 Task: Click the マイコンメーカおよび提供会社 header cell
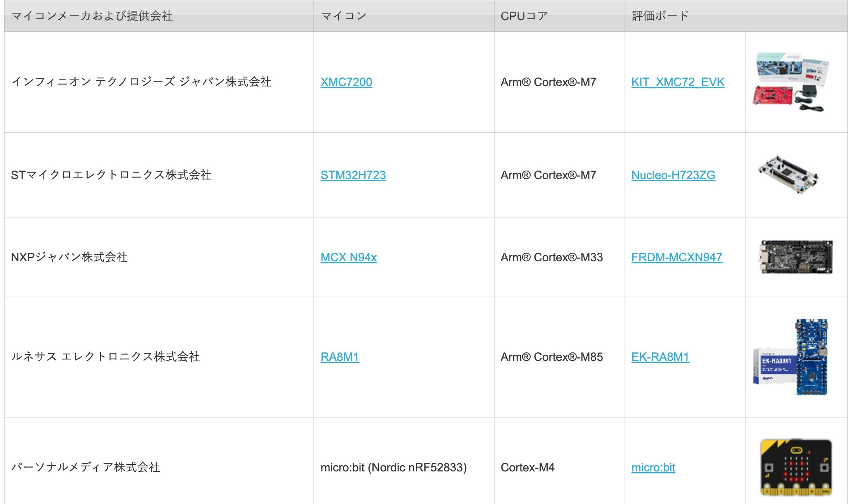(92, 16)
